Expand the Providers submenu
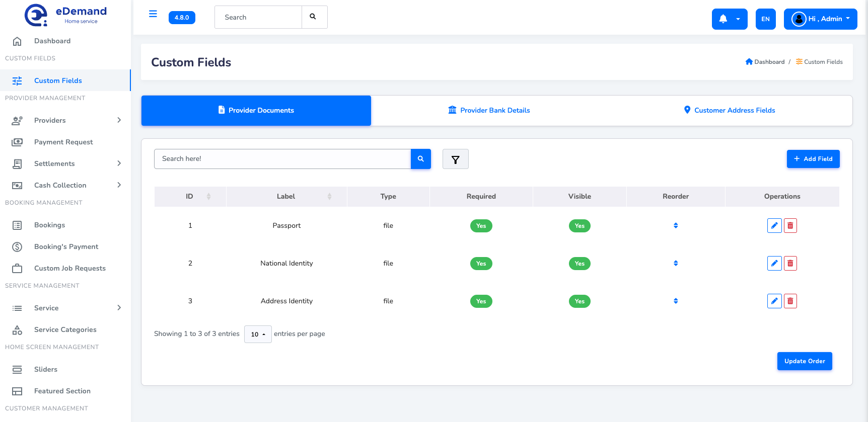This screenshot has width=868, height=422. 65,120
